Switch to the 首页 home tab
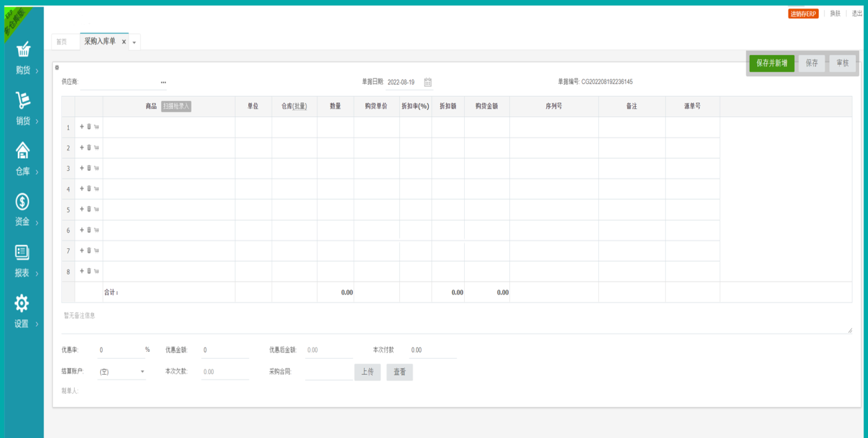 [61, 41]
